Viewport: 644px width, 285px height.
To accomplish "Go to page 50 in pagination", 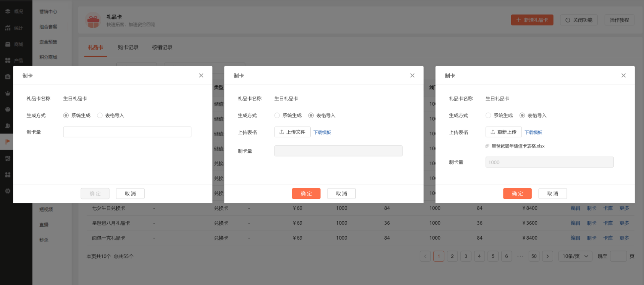I will tap(534, 256).
